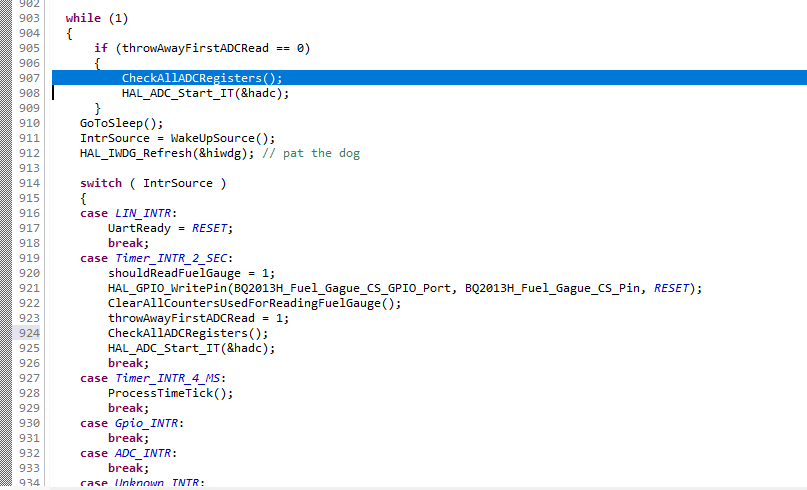Click the switch ( IntrSource ) statement
The width and height of the screenshot is (807, 490).
coord(153,183)
